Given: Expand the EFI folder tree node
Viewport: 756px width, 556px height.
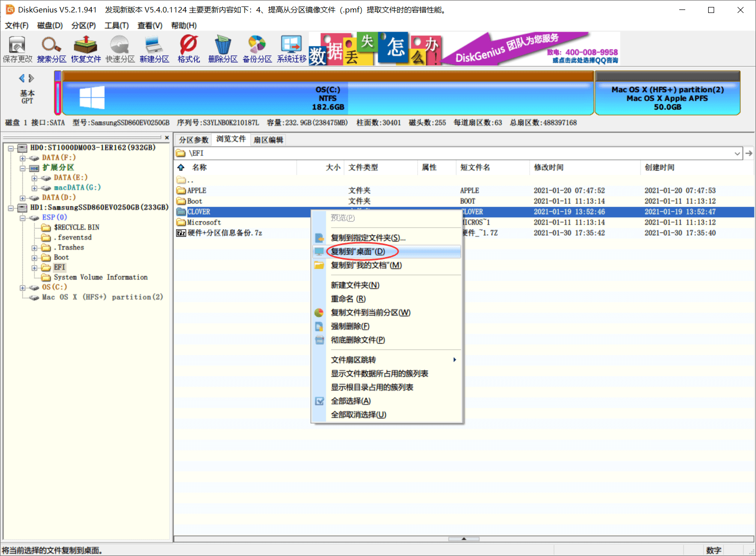Looking at the screenshot, I should click(34, 268).
